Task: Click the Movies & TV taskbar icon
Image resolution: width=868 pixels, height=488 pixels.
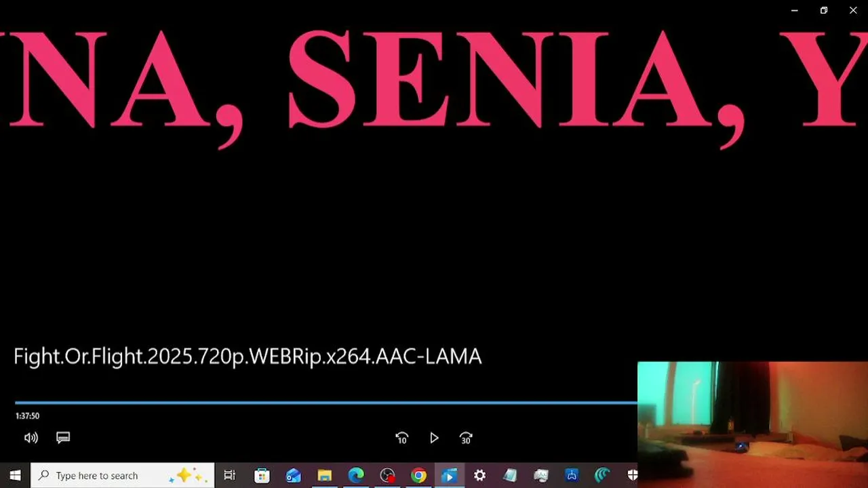Action: [x=449, y=476]
